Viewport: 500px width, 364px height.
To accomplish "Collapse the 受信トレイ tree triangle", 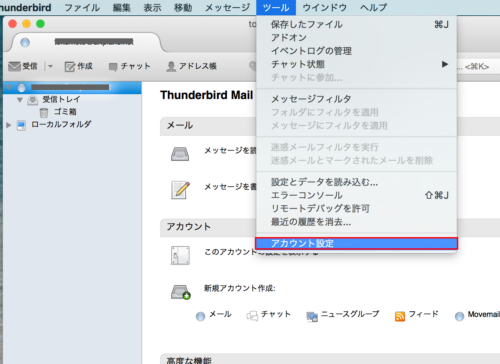I will (20, 100).
